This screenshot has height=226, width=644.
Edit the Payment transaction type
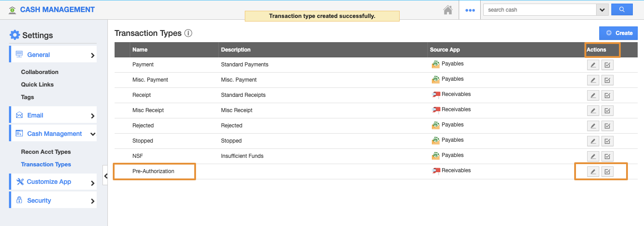[x=593, y=65]
